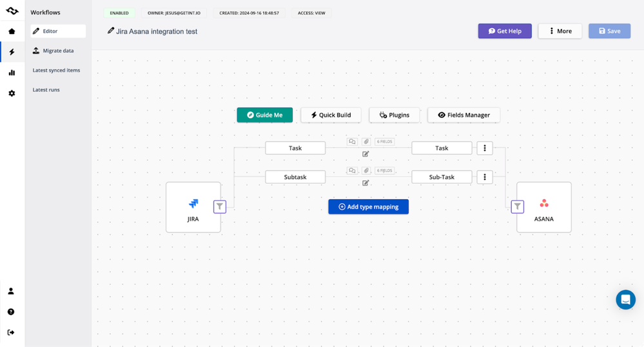
Task: Click the logout icon
Action: click(11, 332)
